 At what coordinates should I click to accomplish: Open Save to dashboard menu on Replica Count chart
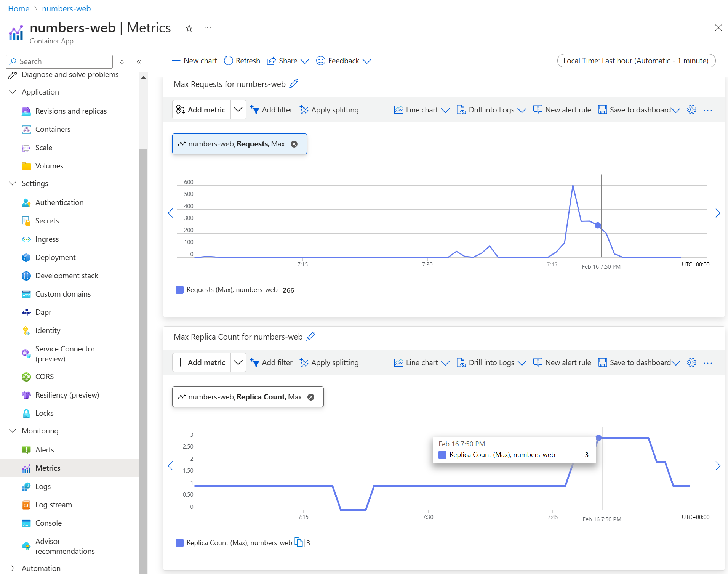pos(639,362)
